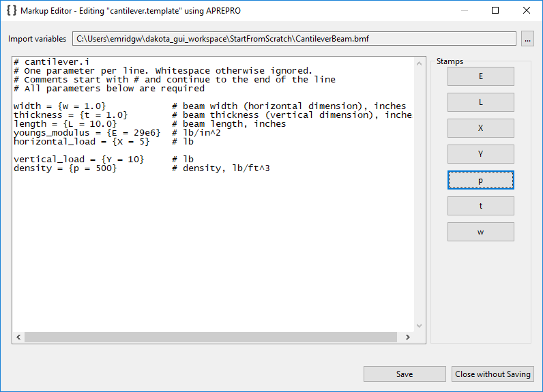Click the 'Import variables' label

tap(37, 39)
